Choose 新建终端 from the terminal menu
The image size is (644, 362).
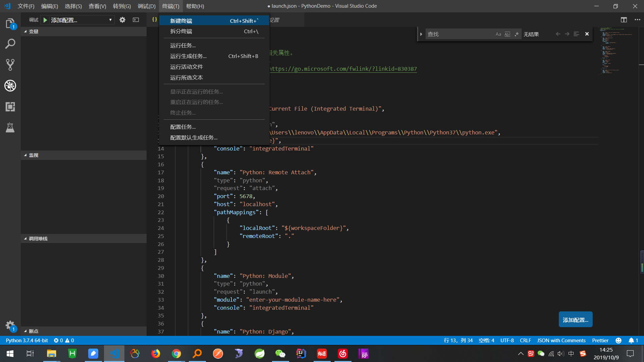click(x=214, y=21)
